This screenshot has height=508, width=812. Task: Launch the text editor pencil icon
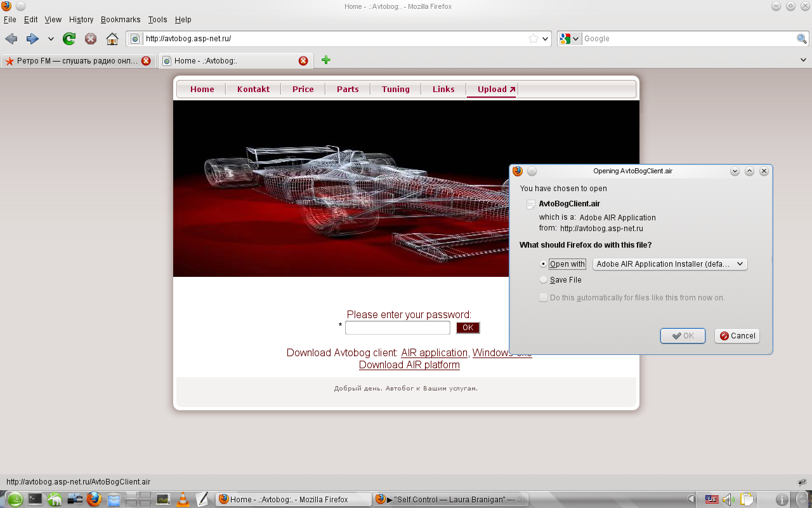pos(202,499)
